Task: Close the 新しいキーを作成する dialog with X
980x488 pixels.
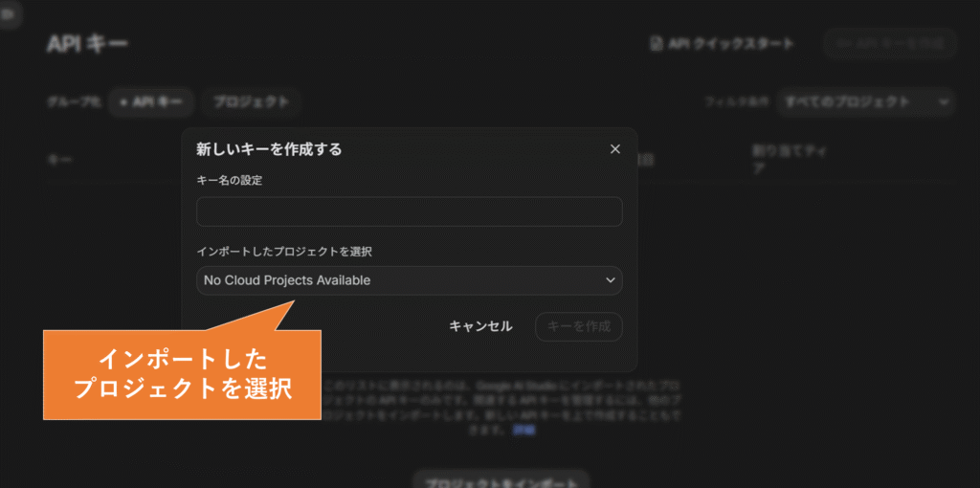Action: (615, 149)
